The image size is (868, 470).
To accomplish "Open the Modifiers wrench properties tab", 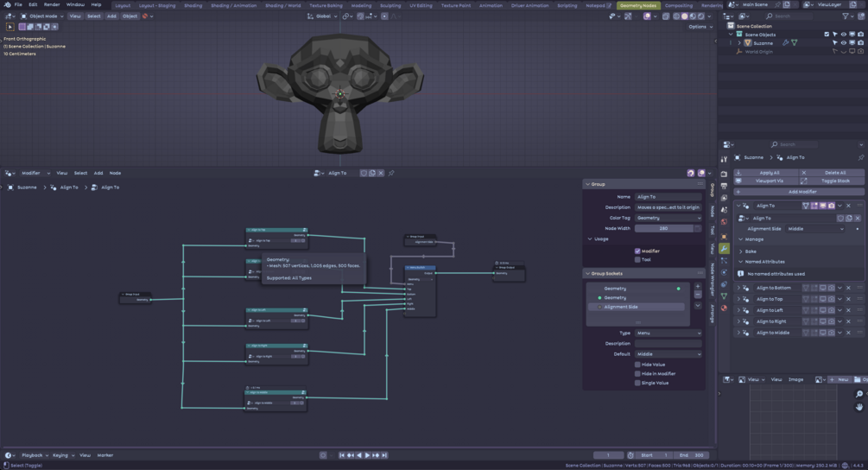I will [724, 249].
